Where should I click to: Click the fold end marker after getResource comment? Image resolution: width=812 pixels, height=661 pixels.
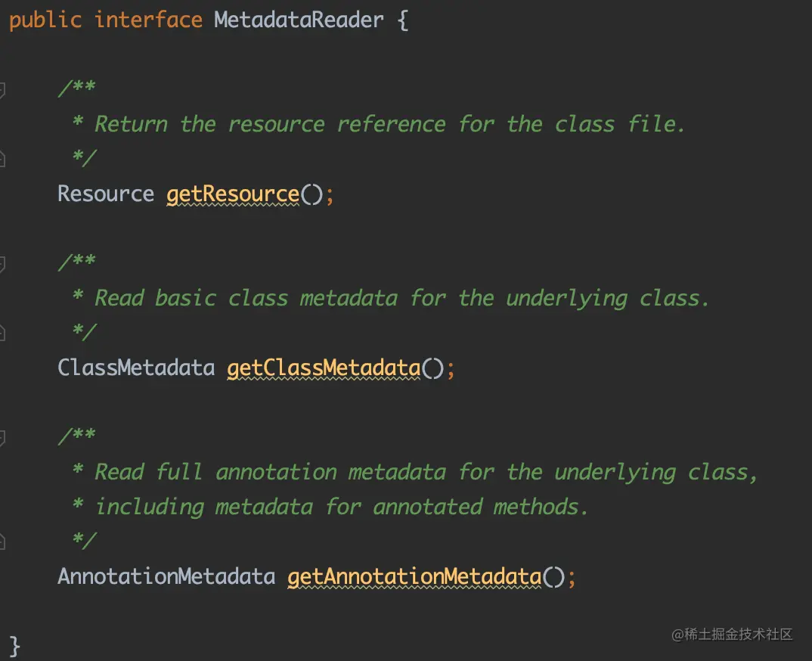tap(2, 159)
